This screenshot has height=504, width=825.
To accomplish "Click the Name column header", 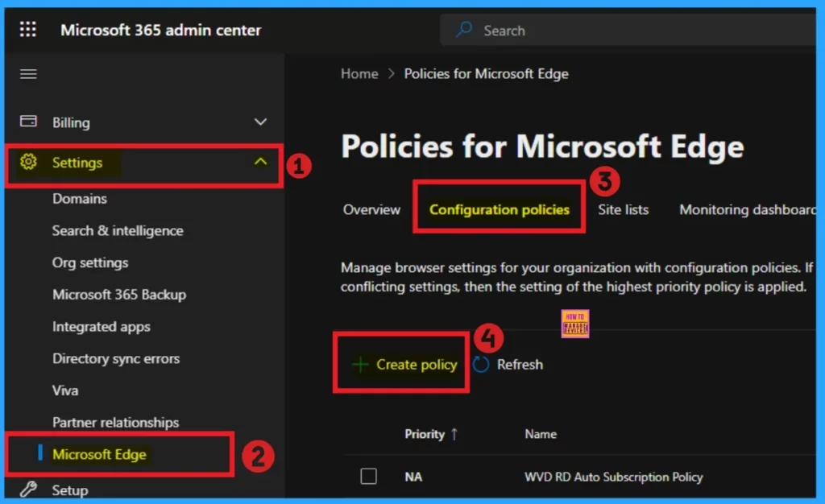I will [x=541, y=434].
